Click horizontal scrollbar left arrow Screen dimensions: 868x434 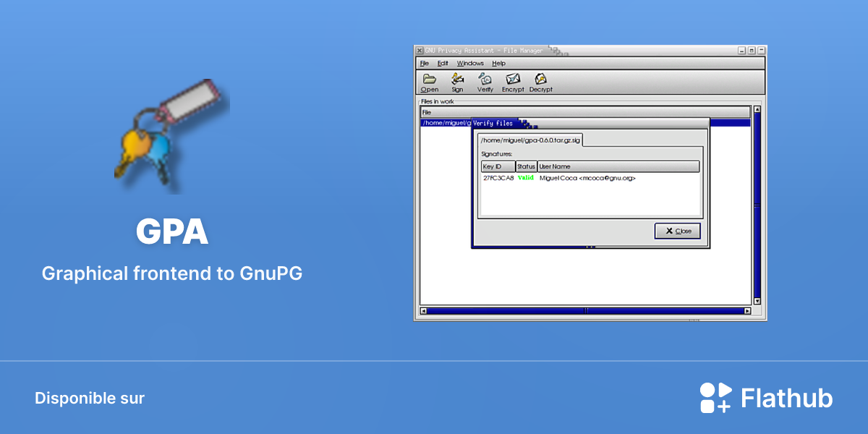424,311
